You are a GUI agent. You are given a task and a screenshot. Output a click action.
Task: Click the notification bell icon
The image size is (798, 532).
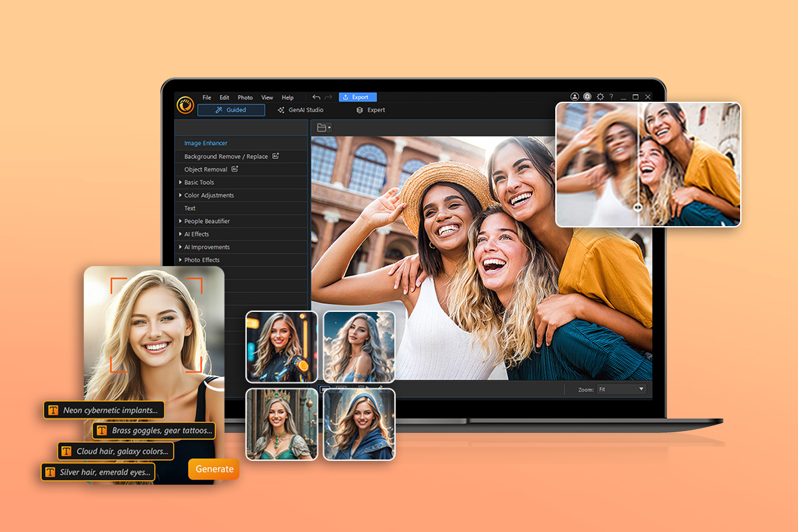(x=587, y=96)
